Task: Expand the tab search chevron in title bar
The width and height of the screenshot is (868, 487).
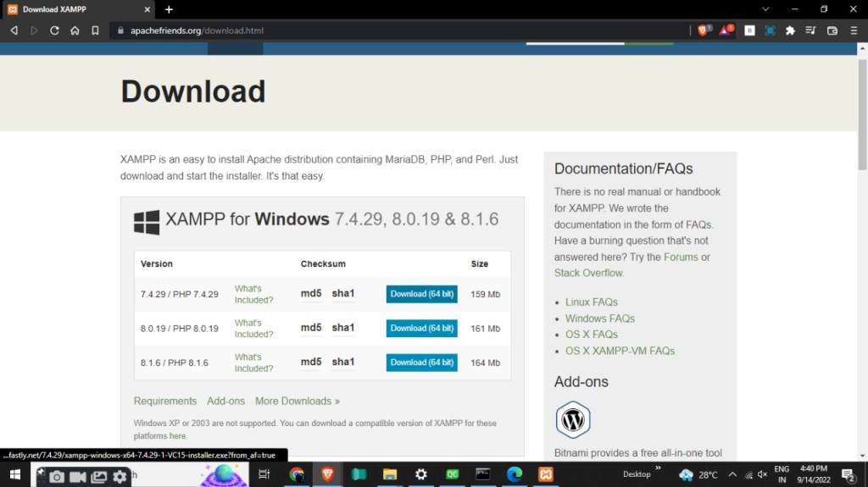Action: (x=766, y=9)
